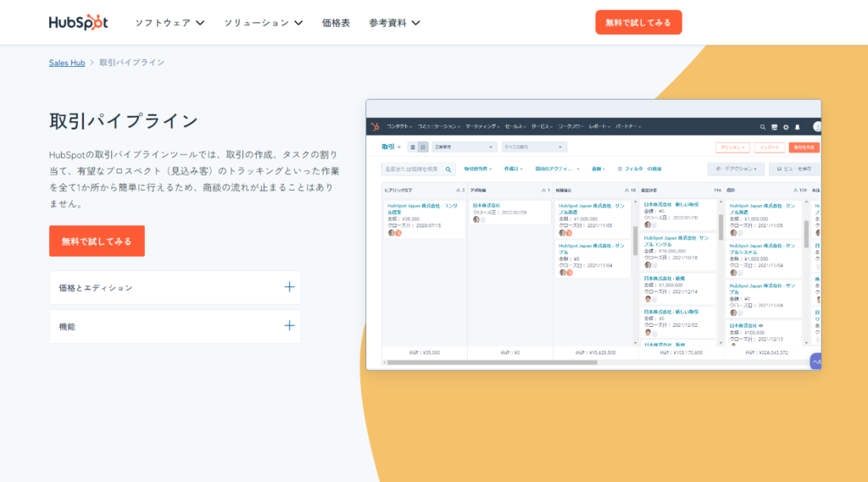Open the HubSpot Japan コンサル提案 deal card
Screen dimensions: 868x482
pyautogui.click(x=424, y=219)
